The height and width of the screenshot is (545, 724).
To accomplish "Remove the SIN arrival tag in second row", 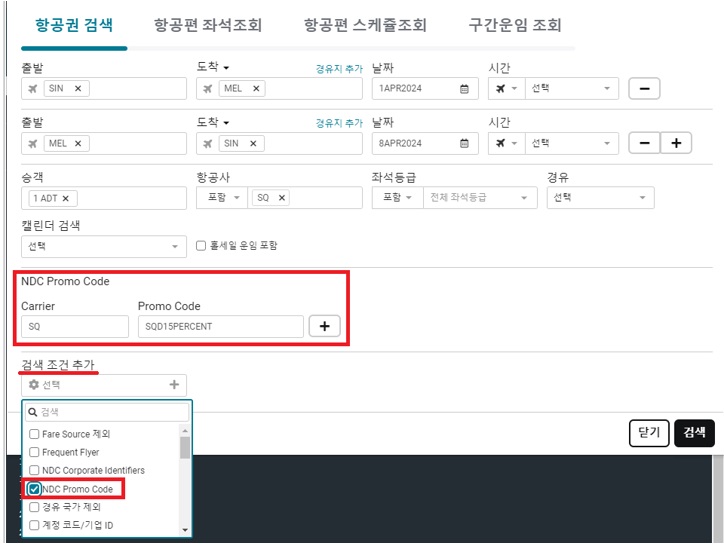I will click(x=253, y=143).
